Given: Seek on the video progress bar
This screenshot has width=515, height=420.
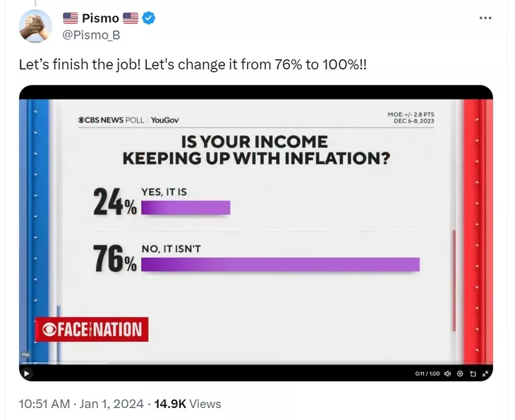Looking at the screenshot, I should click(x=256, y=364).
